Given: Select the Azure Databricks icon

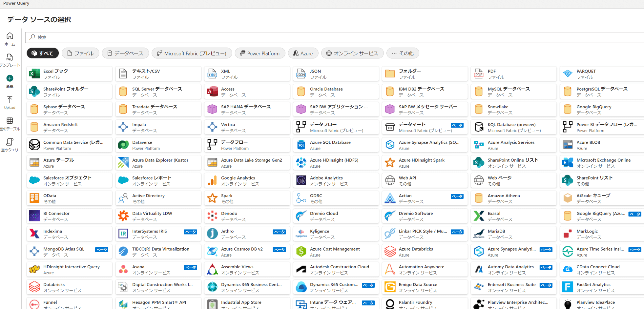Looking at the screenshot, I should [x=390, y=251].
